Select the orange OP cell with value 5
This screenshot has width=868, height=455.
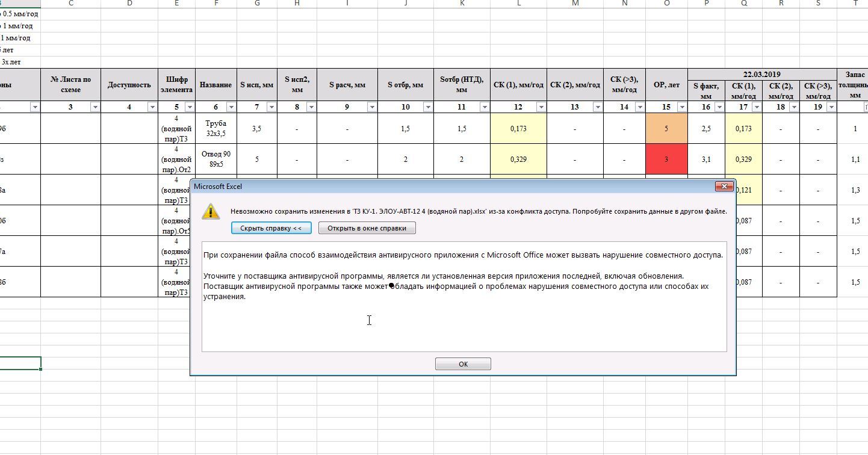coord(666,129)
